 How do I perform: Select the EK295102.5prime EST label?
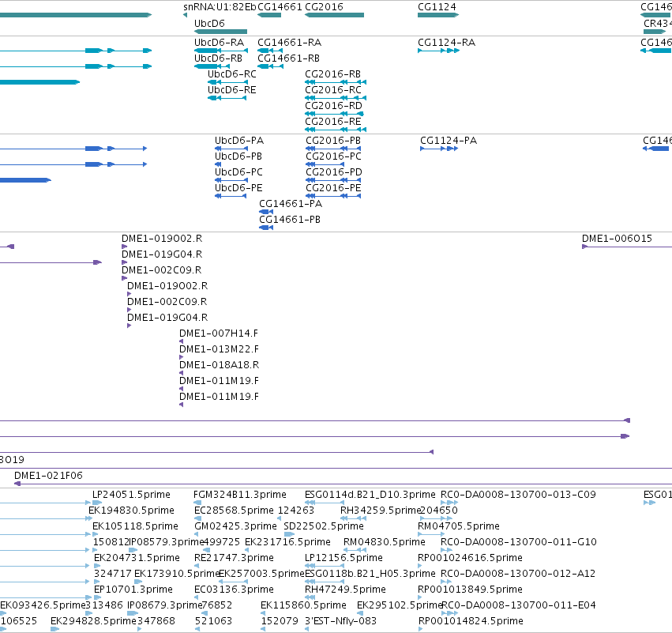pyautogui.click(x=400, y=605)
